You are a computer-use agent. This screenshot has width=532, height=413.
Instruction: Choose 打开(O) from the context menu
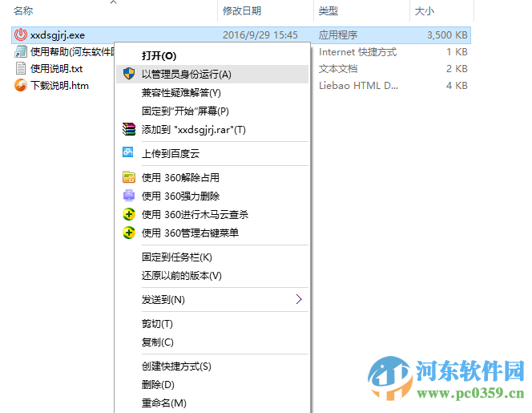212,55
